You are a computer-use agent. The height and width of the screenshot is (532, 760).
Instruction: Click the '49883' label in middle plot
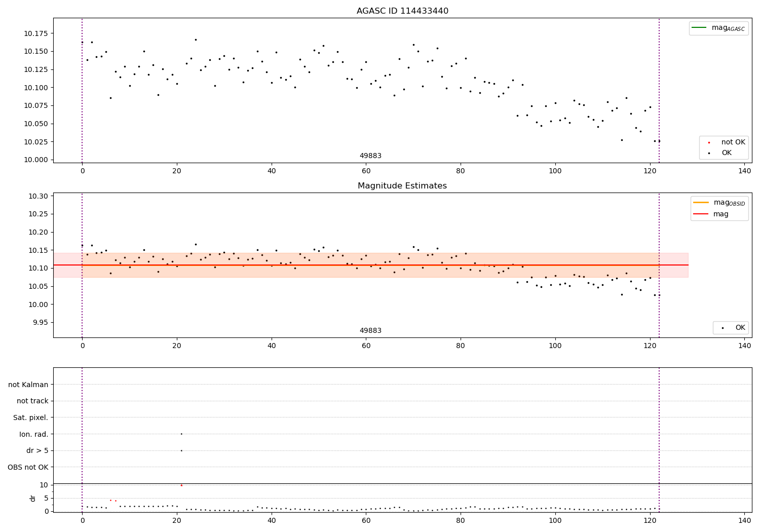click(370, 330)
